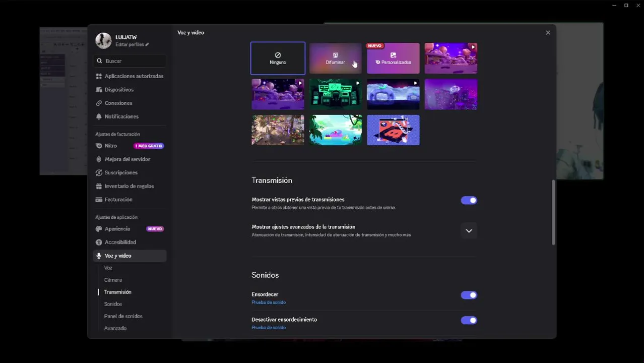Toggle Mostrar vistas previas de transmisiones
This screenshot has width=644, height=363.
(469, 200)
